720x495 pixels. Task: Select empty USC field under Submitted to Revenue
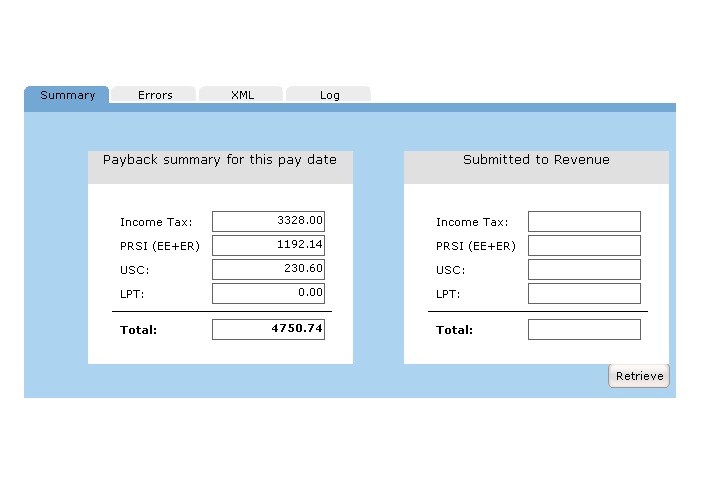584,269
